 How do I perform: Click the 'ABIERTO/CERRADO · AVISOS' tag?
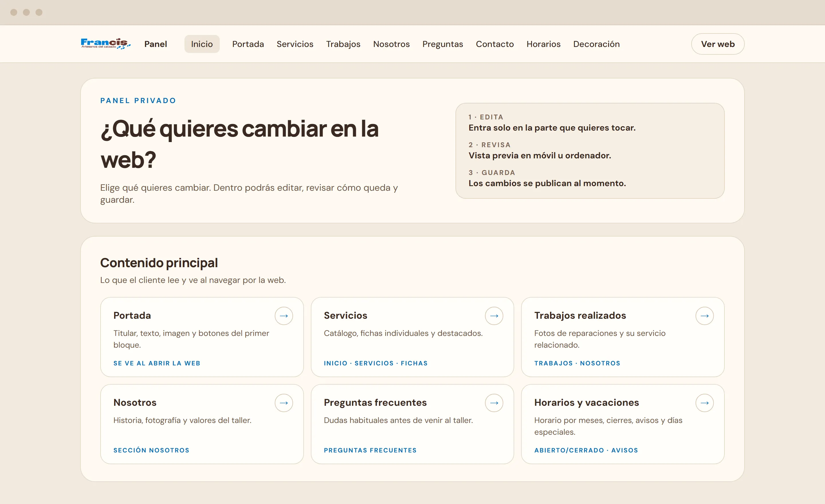pos(586,450)
